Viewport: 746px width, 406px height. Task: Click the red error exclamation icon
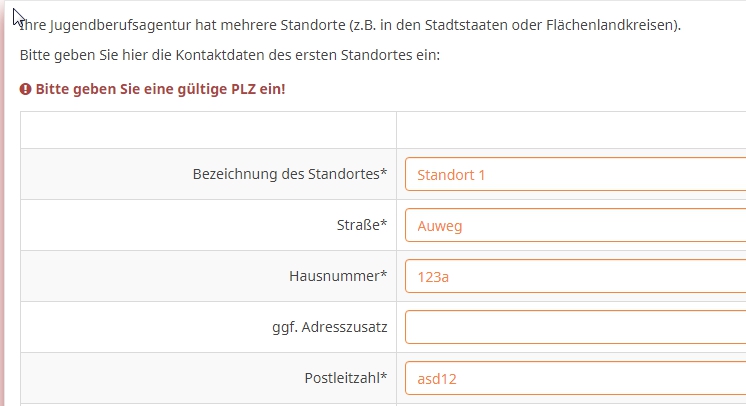click(26, 89)
